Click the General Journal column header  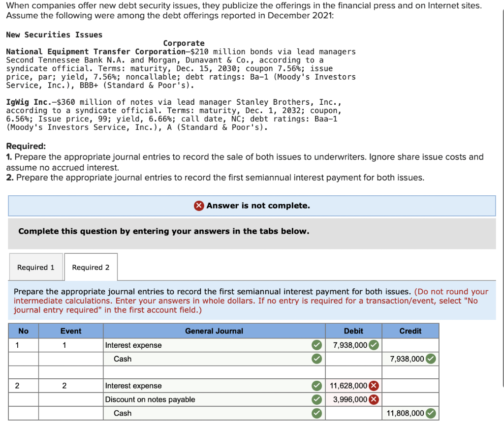point(214,331)
